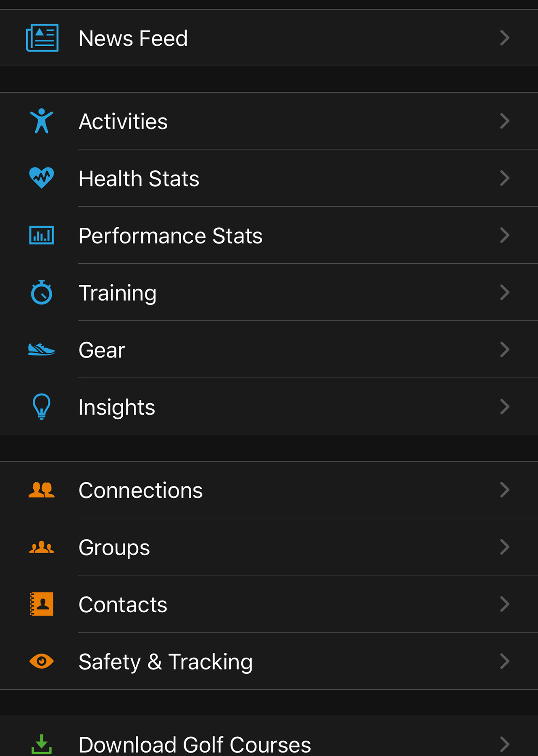538x756 pixels.
Task: Tap the Groups three-people icon
Action: point(42,547)
